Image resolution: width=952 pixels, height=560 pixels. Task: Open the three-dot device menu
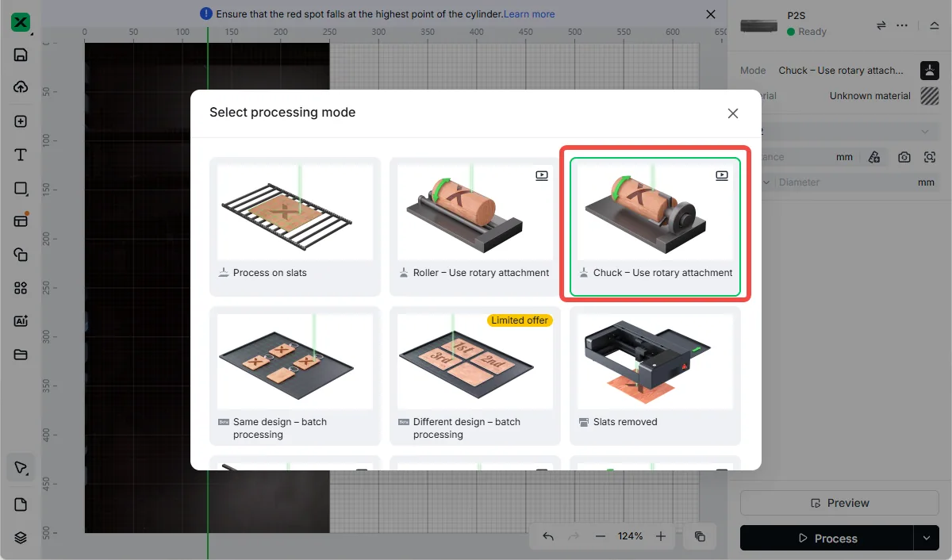click(x=902, y=25)
